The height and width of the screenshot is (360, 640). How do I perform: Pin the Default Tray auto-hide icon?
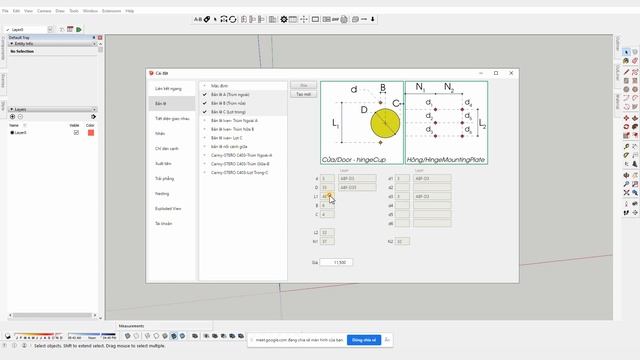94,38
